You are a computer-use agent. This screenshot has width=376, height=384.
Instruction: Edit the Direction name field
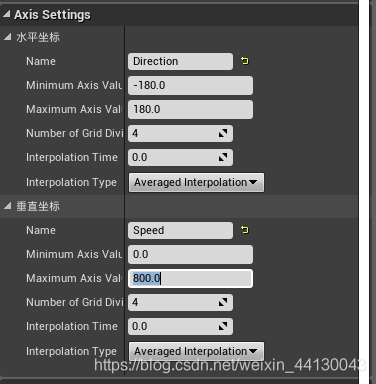tap(180, 61)
